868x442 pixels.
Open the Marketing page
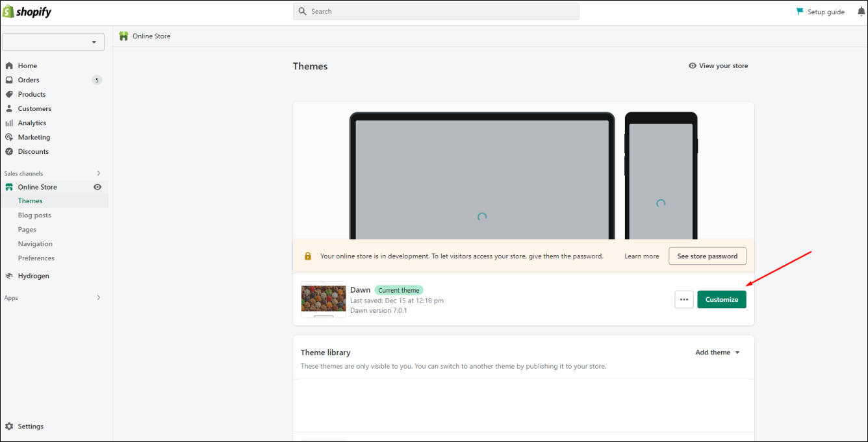point(34,137)
